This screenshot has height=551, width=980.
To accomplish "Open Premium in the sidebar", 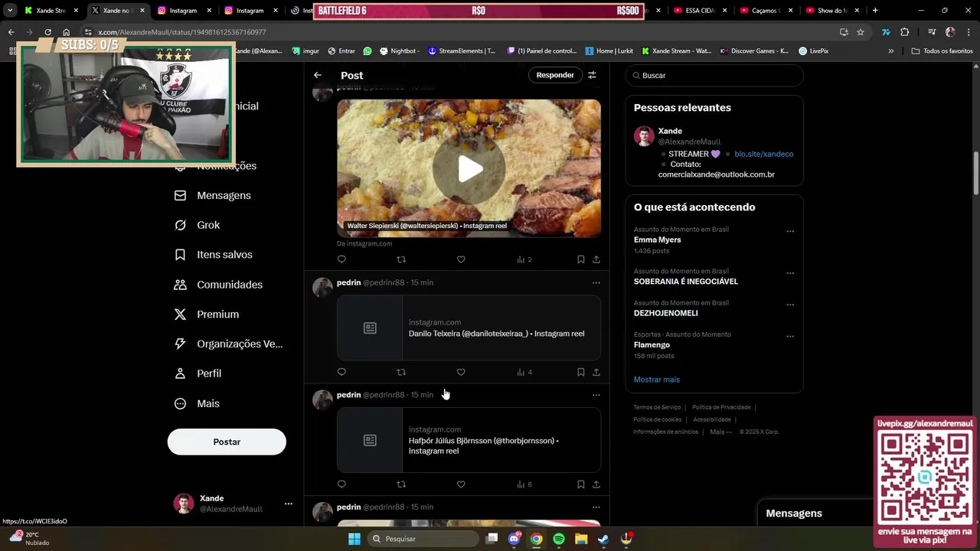I will click(207, 315).
